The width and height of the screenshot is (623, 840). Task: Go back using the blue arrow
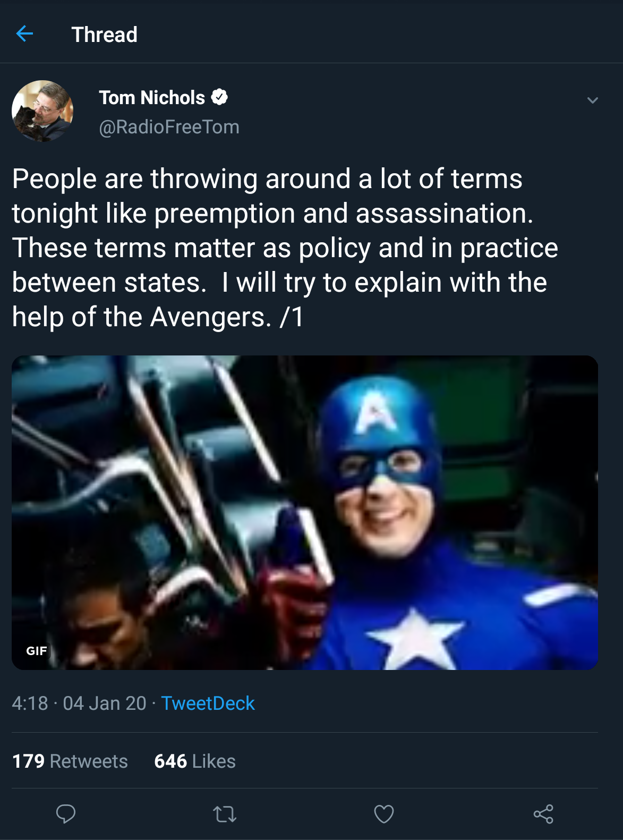(x=24, y=34)
